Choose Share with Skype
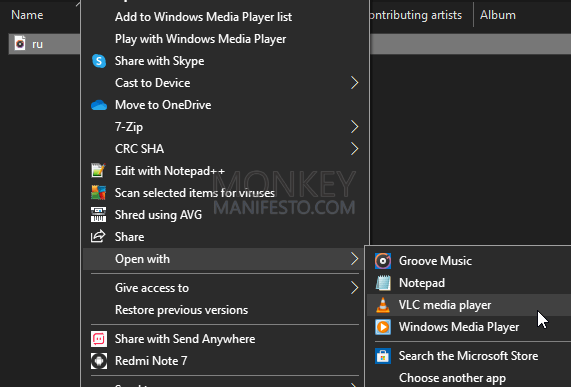This screenshot has height=387, width=571. (160, 61)
